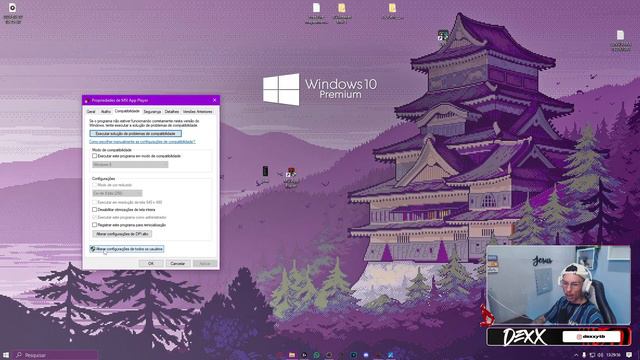Open the color depth dropdown

[x=117, y=193]
